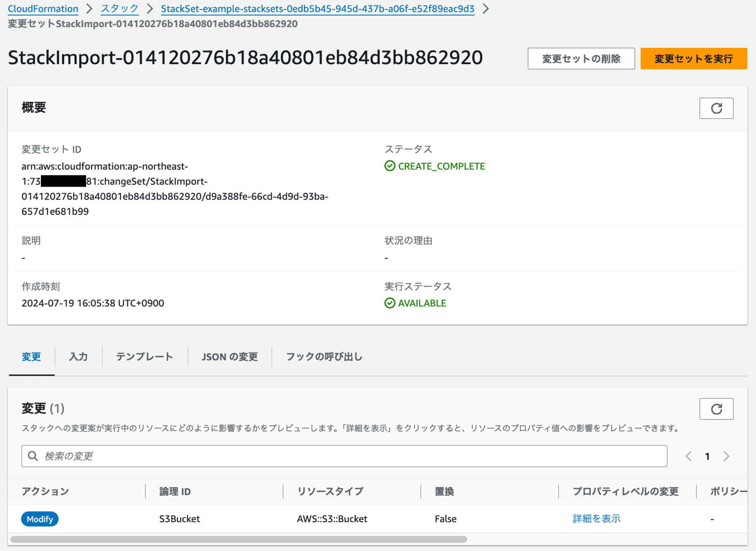Image resolution: width=756 pixels, height=551 pixels.
Task: Open the フックの呼び出し tab
Action: [x=324, y=357]
